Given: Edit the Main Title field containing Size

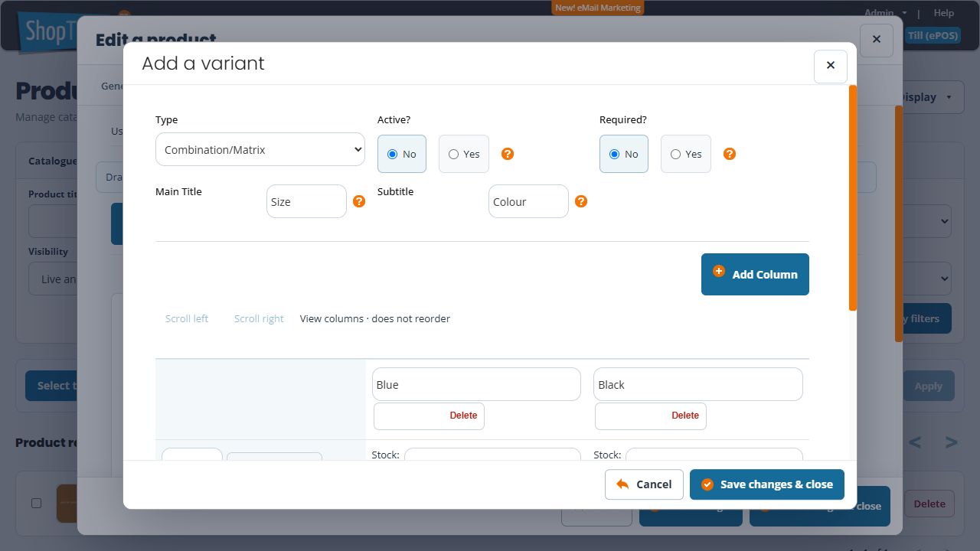Looking at the screenshot, I should (x=306, y=201).
